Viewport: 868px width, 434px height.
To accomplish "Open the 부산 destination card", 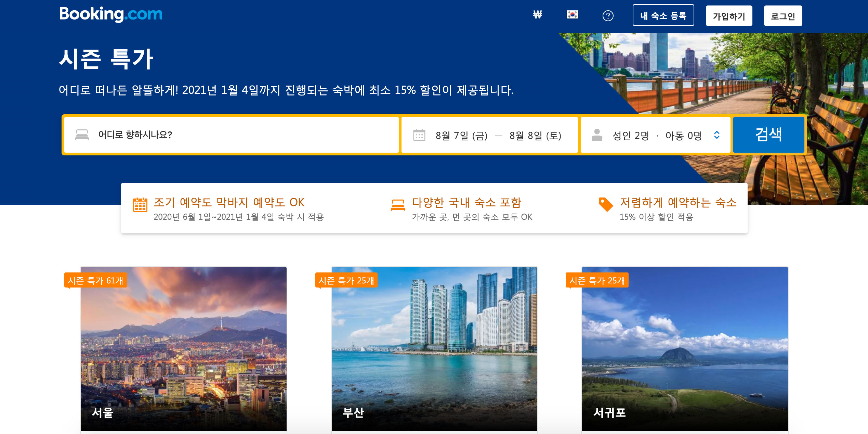I will pyautogui.click(x=434, y=349).
